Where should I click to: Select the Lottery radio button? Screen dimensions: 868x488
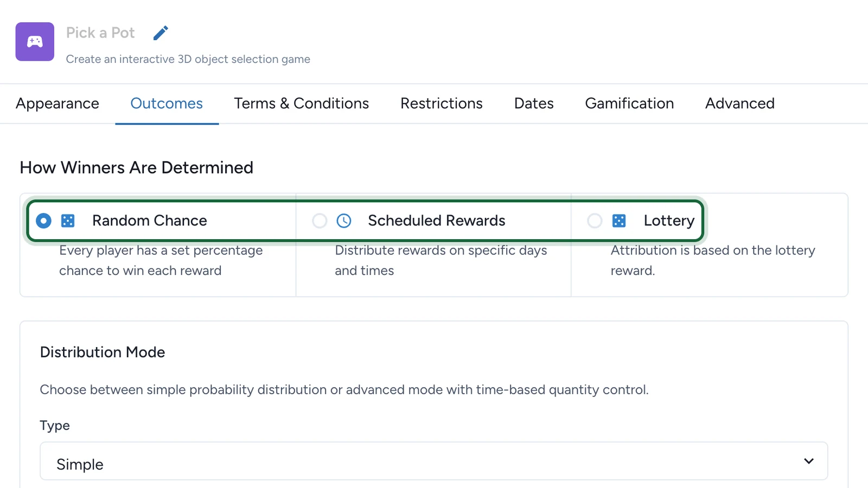[x=595, y=221]
